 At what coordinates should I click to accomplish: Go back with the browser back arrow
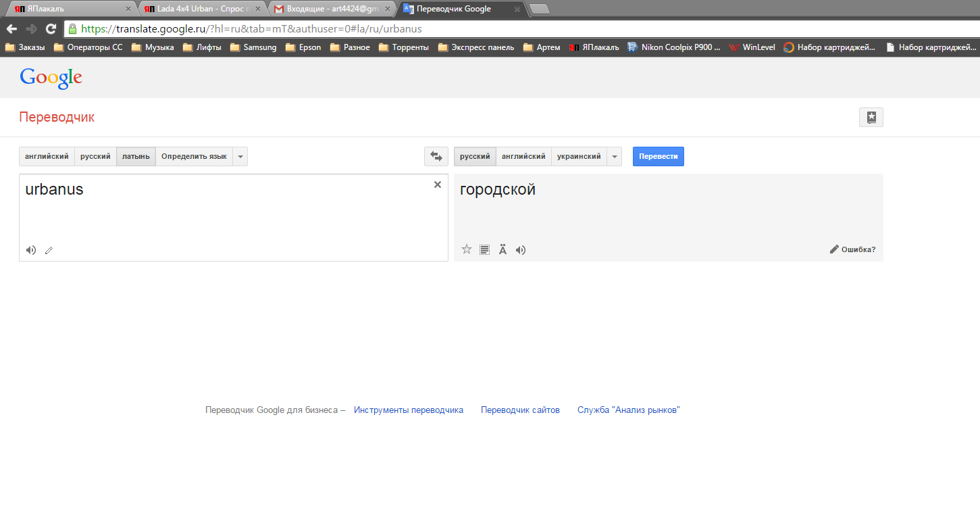click(x=11, y=29)
